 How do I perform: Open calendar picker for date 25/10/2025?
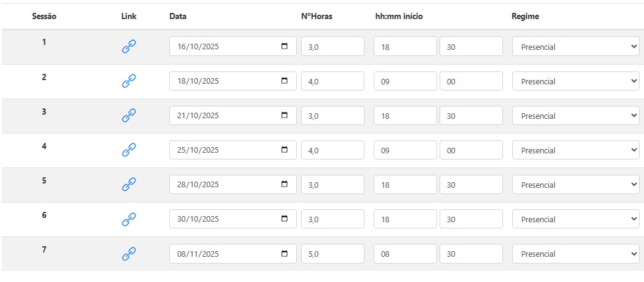(x=284, y=150)
